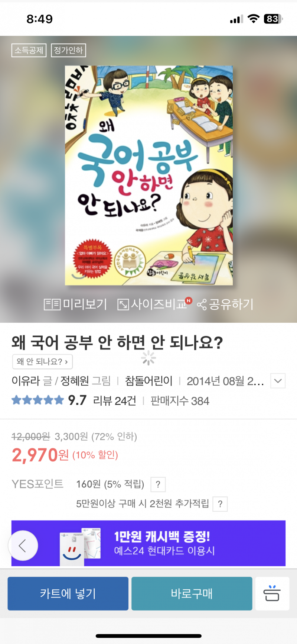Image resolution: width=297 pixels, height=644 pixels.
Task: Open publisher link 참돌어린이
Action: [x=148, y=381]
